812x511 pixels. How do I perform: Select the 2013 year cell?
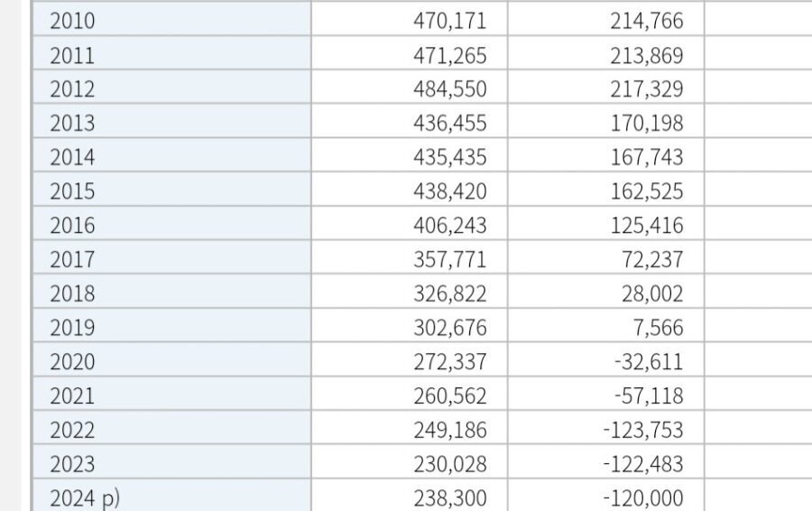coord(172,121)
